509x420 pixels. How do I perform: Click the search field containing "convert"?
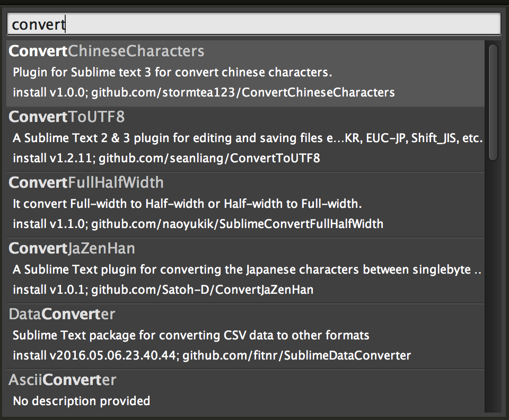pyautogui.click(x=253, y=24)
